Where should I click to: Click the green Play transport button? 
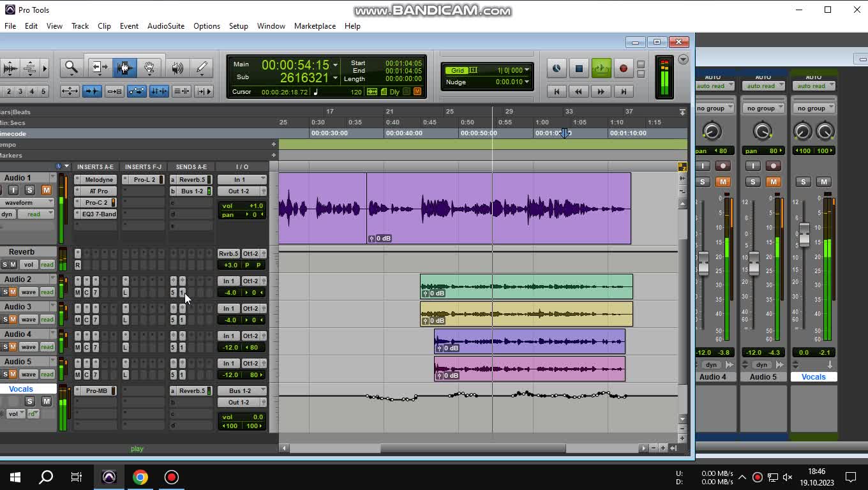(601, 68)
